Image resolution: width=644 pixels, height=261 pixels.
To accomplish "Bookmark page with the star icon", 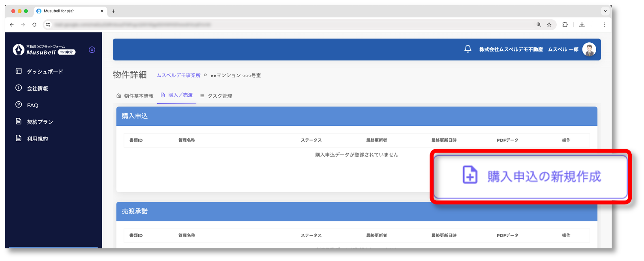I will pos(549,25).
